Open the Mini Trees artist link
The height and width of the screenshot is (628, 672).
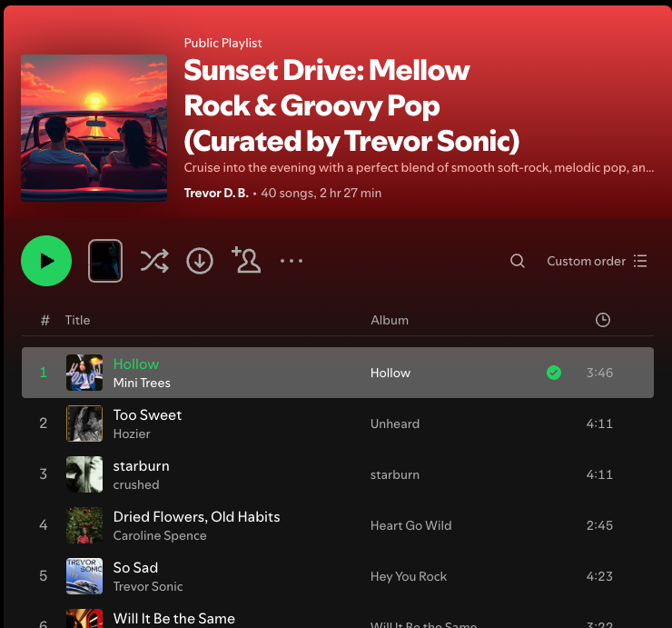142,383
